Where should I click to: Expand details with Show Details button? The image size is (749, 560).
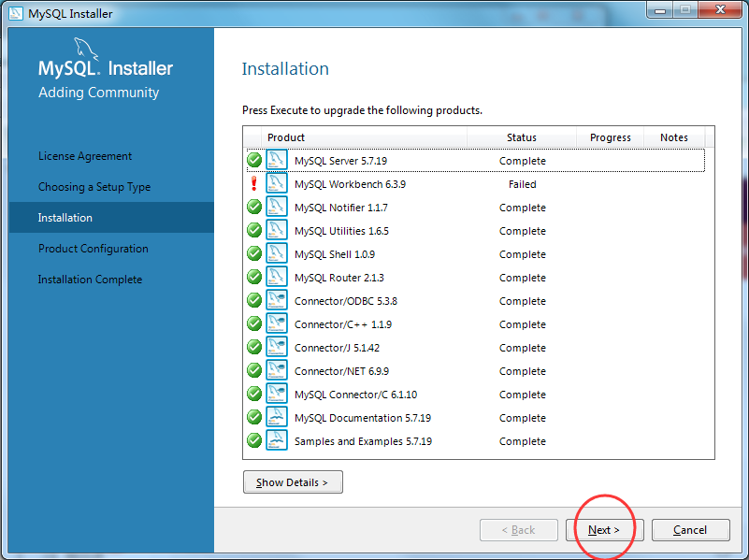tap(293, 482)
